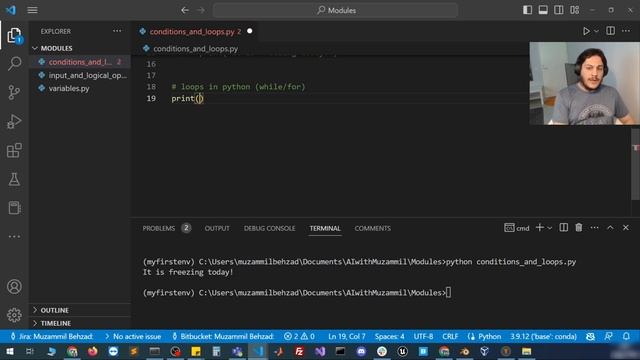Close unsaved tab via the dot indicator

[250, 31]
